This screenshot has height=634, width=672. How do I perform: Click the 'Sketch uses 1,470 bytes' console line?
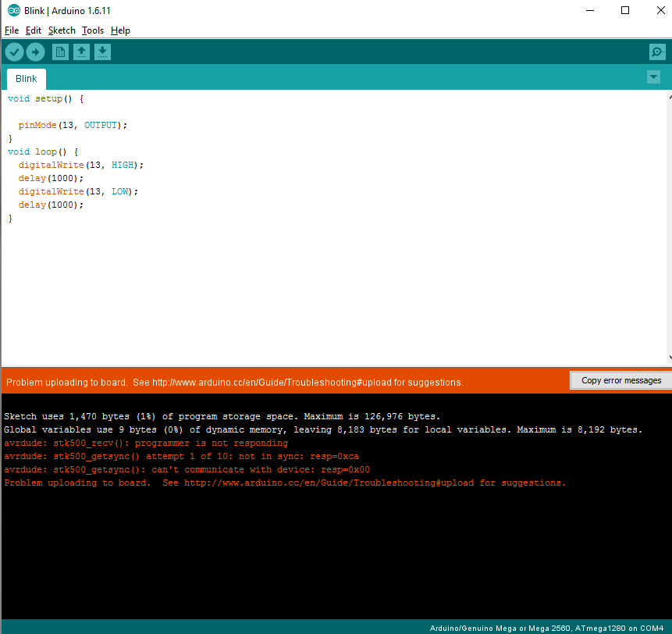coord(222,416)
